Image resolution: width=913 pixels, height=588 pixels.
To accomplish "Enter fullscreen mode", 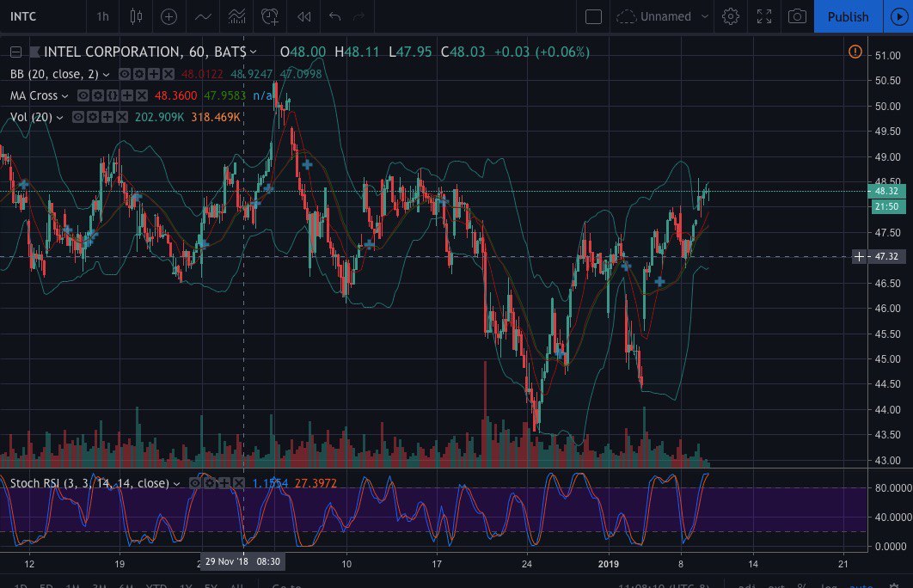I will (x=763, y=16).
